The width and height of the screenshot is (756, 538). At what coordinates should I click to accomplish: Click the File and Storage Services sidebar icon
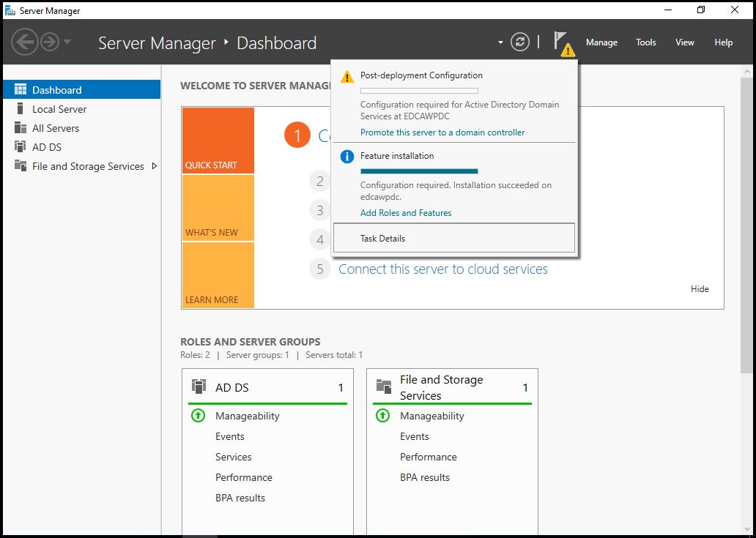21,166
